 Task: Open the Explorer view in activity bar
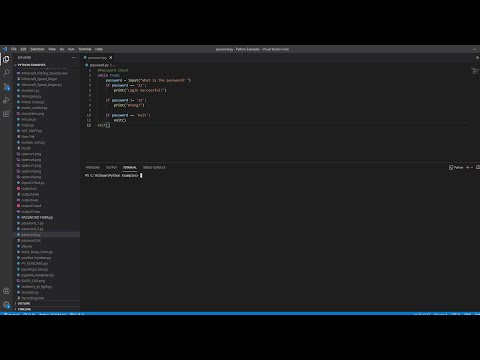pyautogui.click(x=6, y=59)
